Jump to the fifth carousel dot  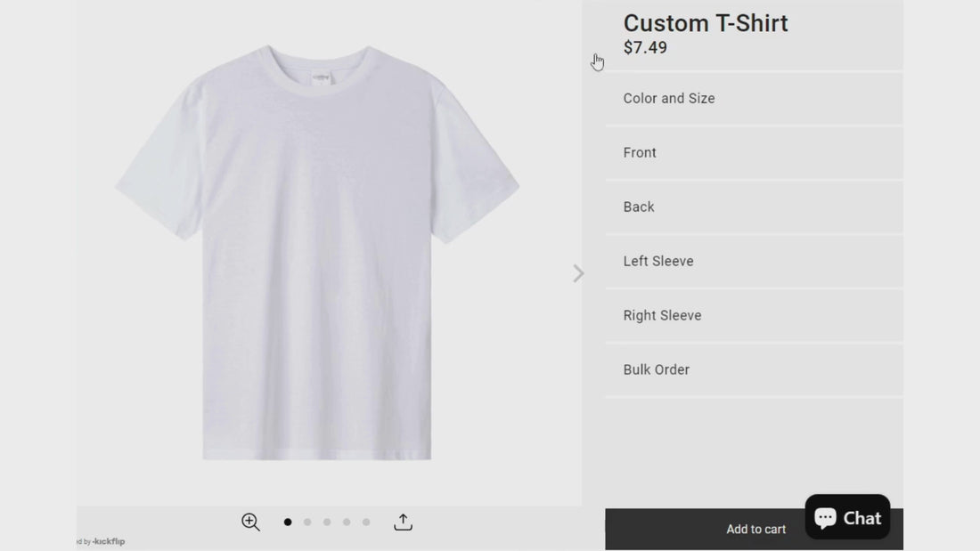coord(366,523)
